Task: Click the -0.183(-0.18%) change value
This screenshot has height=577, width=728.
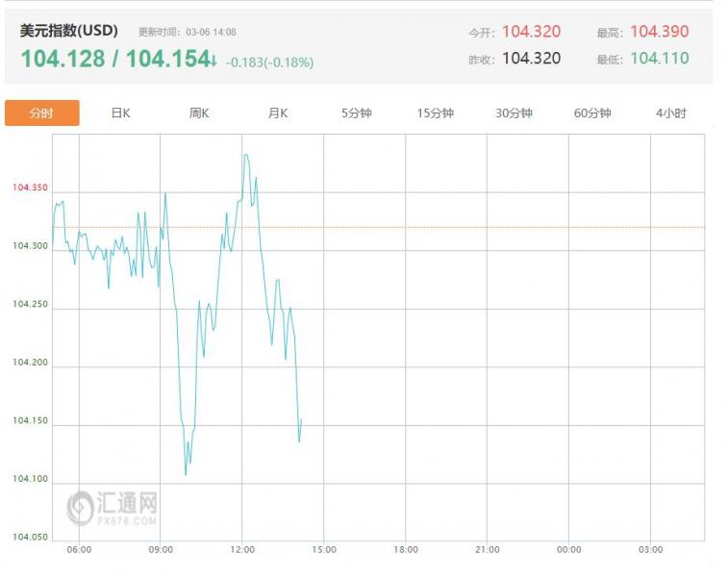Action: [x=269, y=63]
